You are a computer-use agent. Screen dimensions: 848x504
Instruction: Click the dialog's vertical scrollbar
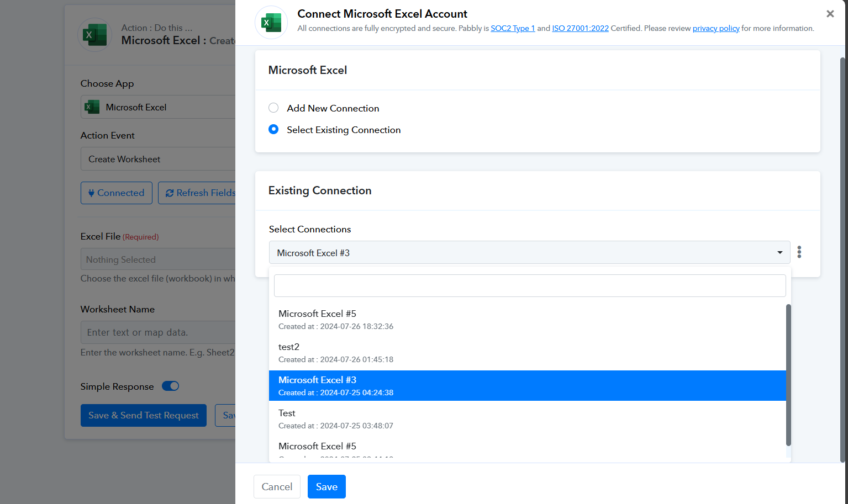[x=843, y=259]
